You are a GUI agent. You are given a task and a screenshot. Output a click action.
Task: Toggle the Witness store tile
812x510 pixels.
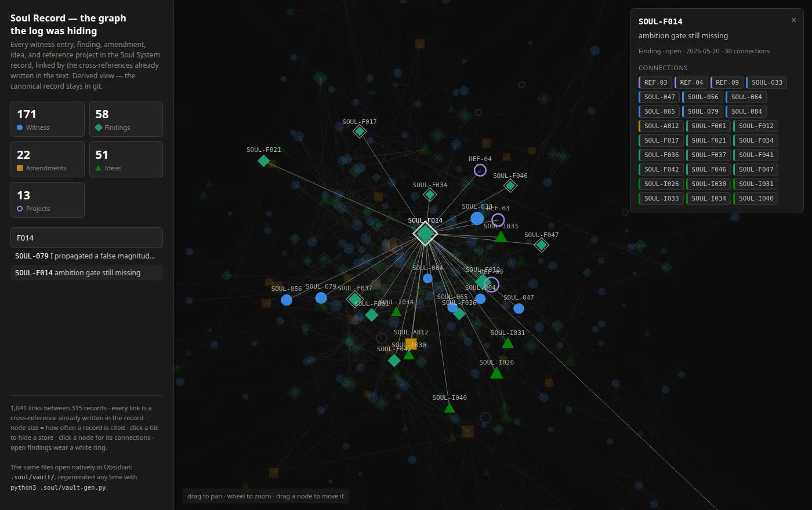click(x=48, y=119)
